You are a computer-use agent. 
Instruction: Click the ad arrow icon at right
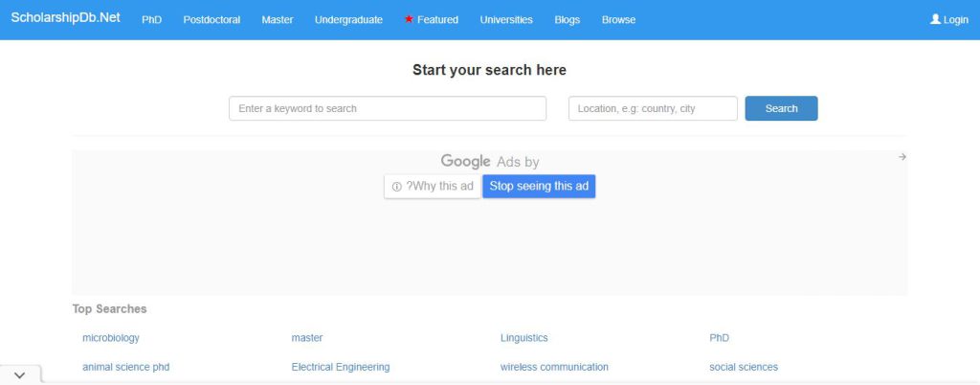902,157
